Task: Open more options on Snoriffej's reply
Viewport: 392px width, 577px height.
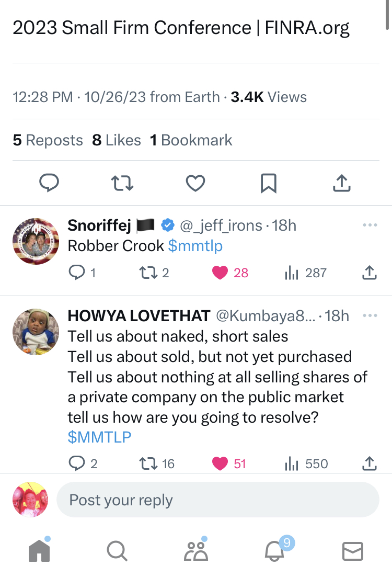Action: pos(370,225)
